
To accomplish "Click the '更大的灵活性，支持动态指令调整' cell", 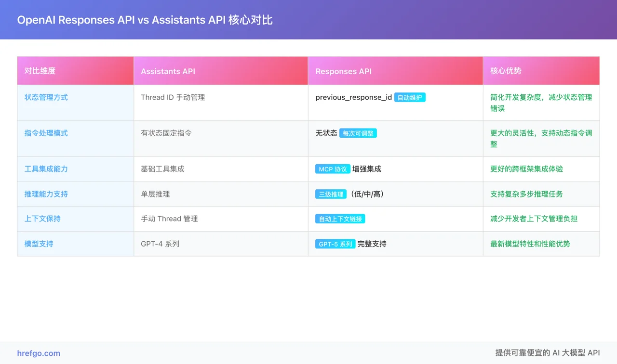I will click(541, 139).
